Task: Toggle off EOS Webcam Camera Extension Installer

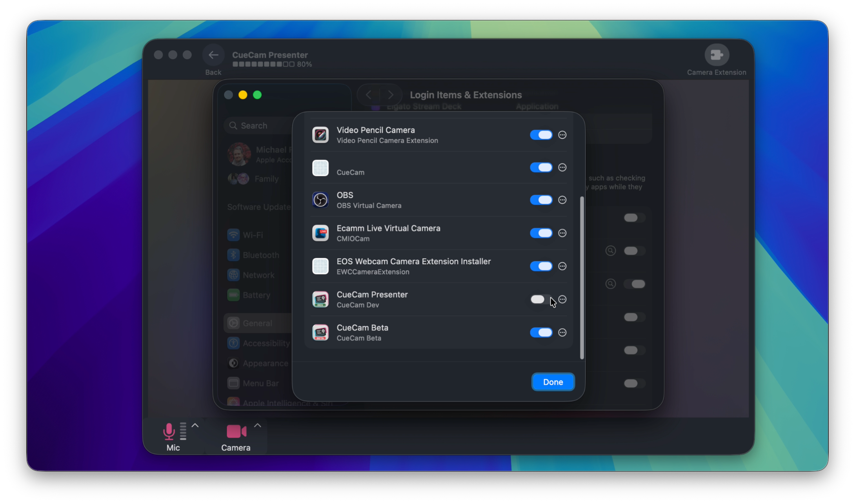Action: click(x=541, y=266)
